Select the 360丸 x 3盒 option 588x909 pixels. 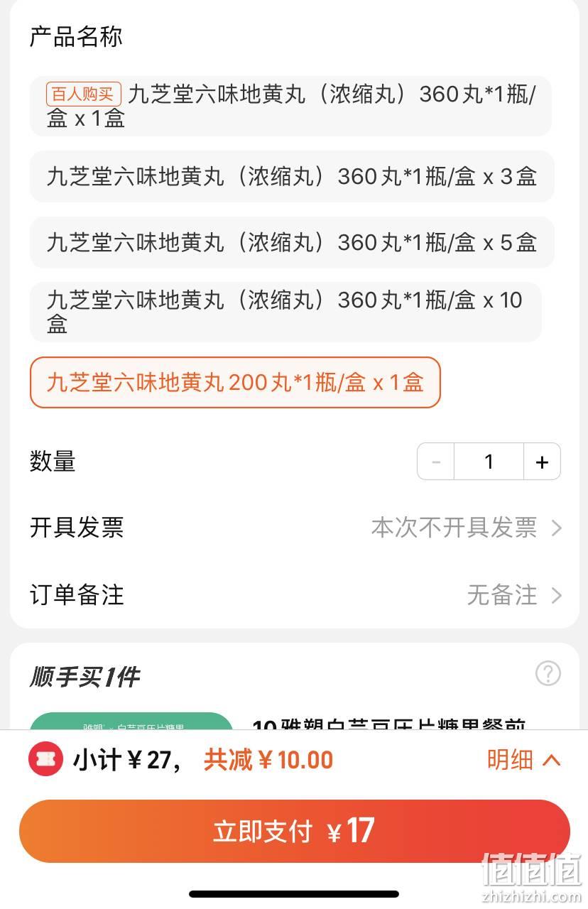coord(292,176)
